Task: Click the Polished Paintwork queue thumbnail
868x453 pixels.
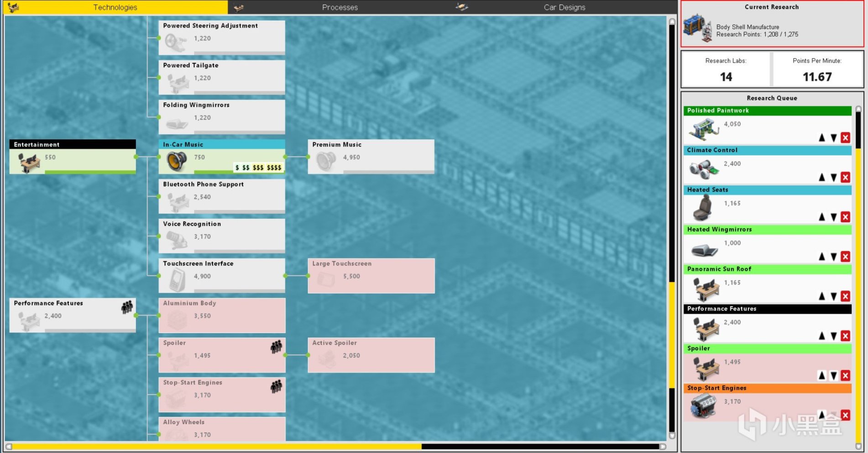Action: pos(704,129)
